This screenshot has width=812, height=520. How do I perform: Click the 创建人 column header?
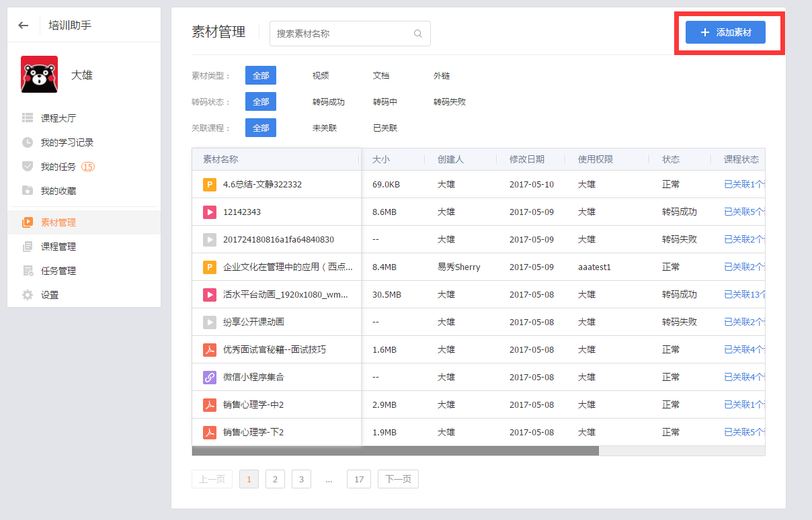[x=450, y=159]
